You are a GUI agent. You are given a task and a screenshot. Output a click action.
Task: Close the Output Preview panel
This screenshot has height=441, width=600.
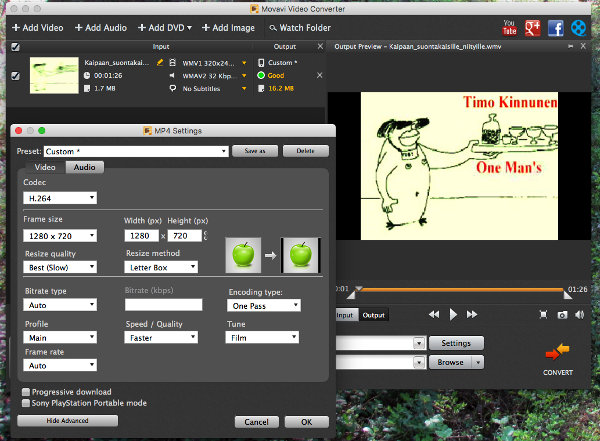click(583, 46)
